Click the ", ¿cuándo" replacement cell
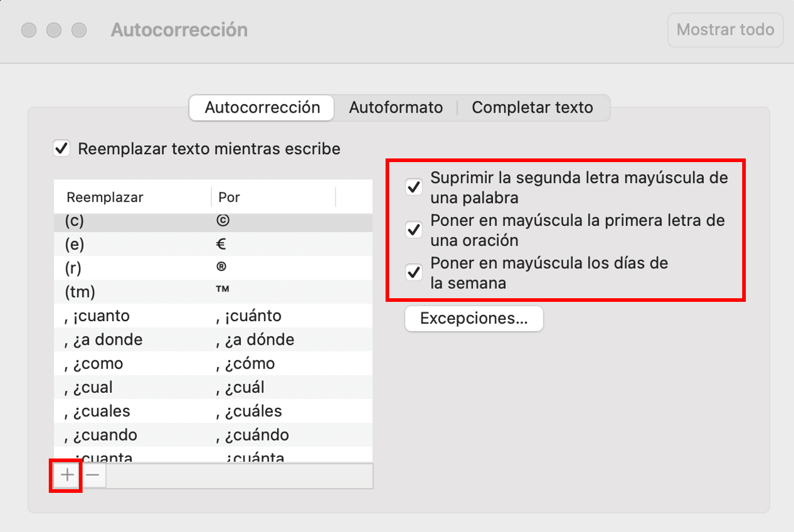Image resolution: width=794 pixels, height=532 pixels. 253,435
